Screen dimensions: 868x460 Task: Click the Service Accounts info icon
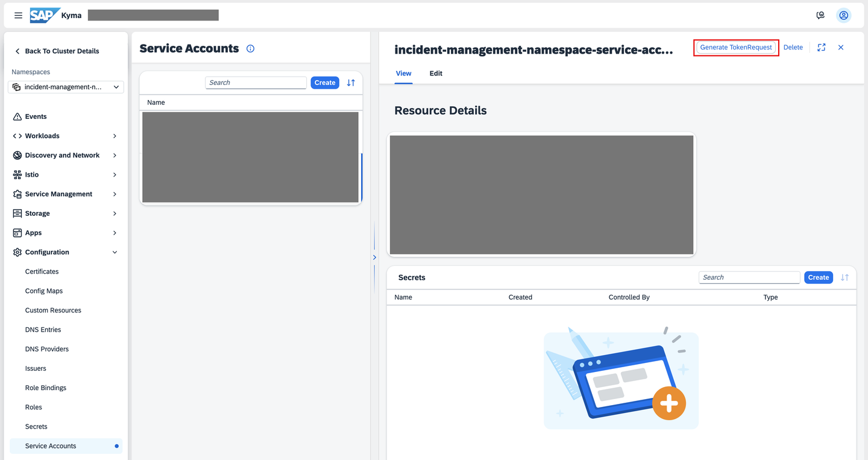[x=251, y=49]
